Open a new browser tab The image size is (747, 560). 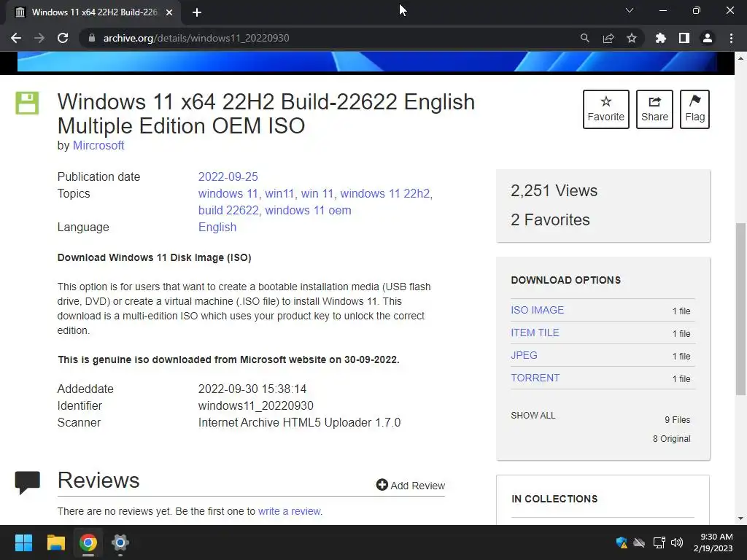(x=197, y=12)
